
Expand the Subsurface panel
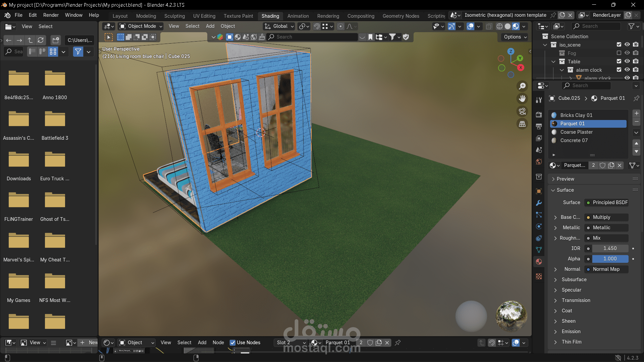(x=574, y=280)
